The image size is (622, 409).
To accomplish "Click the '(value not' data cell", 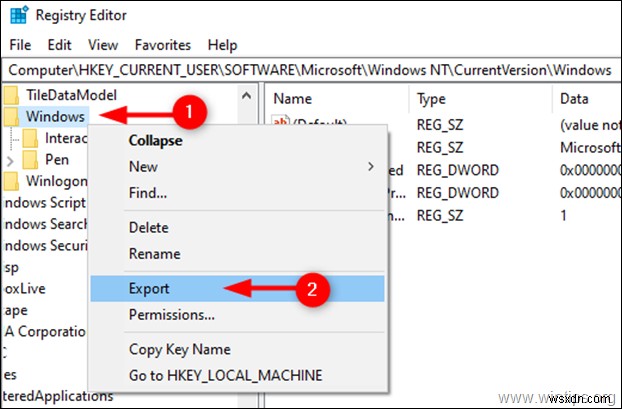I will point(590,125).
